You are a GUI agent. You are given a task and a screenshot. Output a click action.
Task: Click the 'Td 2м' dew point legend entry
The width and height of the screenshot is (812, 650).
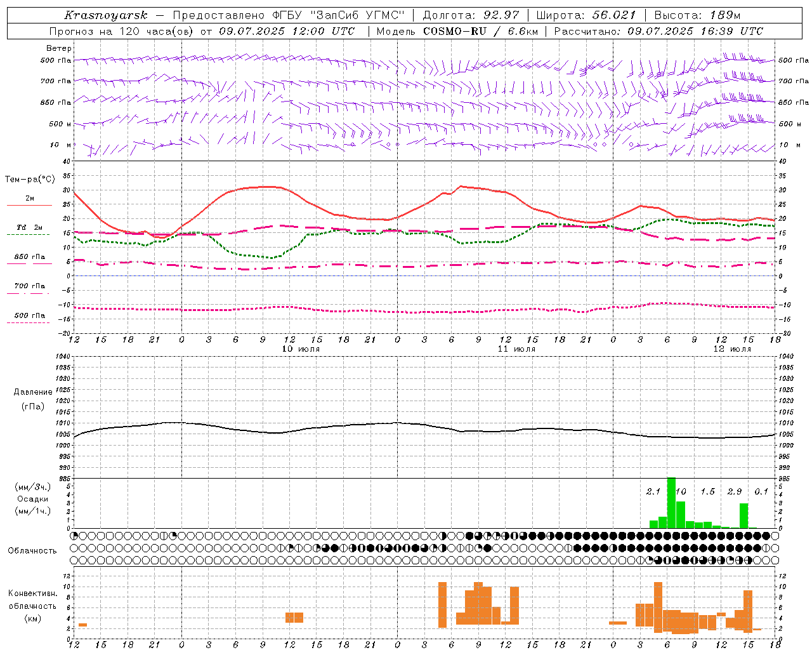(x=30, y=227)
